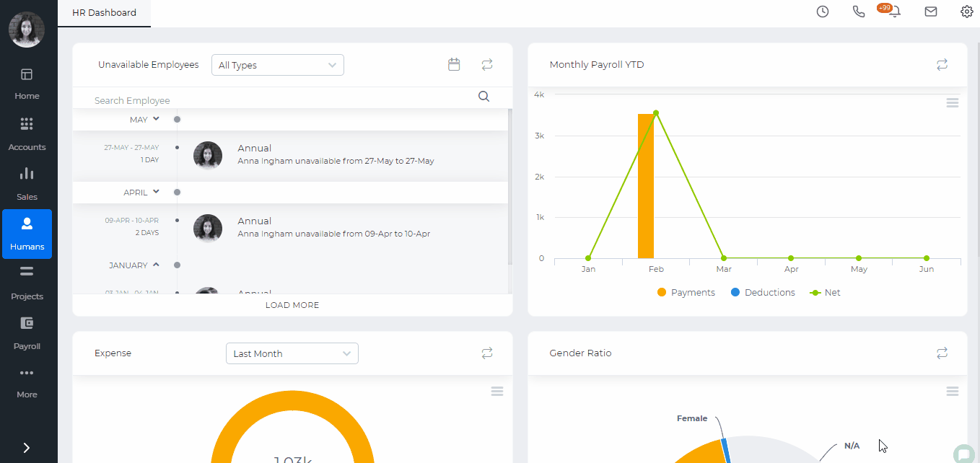Open the Projects module in sidebar
The image size is (980, 463).
click(27, 283)
